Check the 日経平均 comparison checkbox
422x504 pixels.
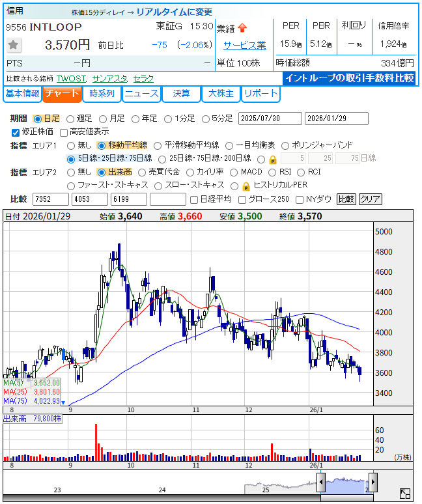(193, 199)
